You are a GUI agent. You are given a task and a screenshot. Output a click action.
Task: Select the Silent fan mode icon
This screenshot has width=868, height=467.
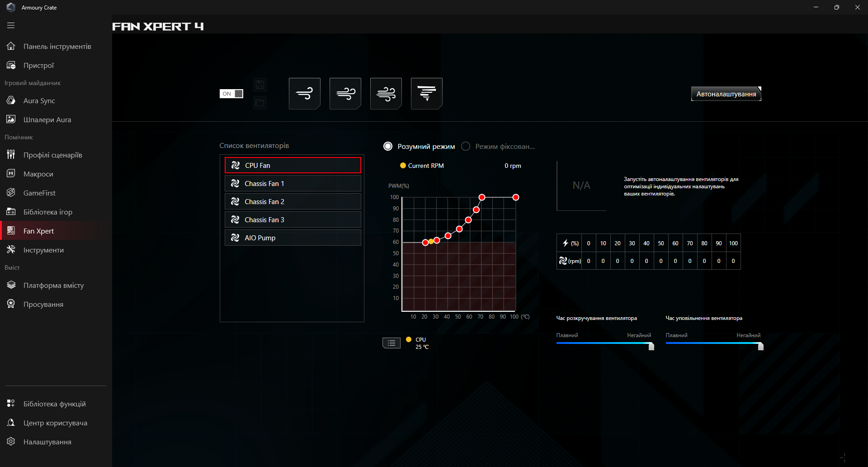(305, 94)
